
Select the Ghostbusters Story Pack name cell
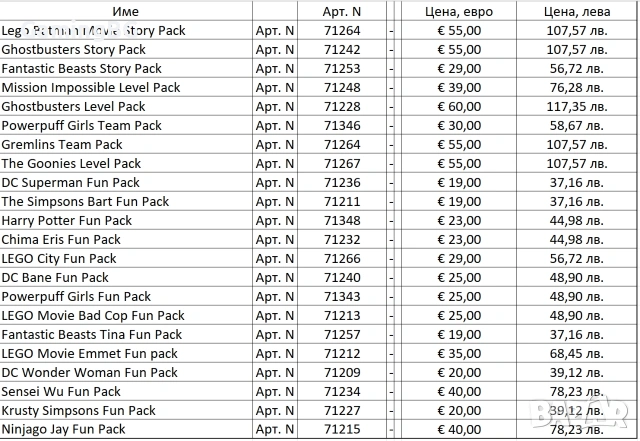pos(126,49)
